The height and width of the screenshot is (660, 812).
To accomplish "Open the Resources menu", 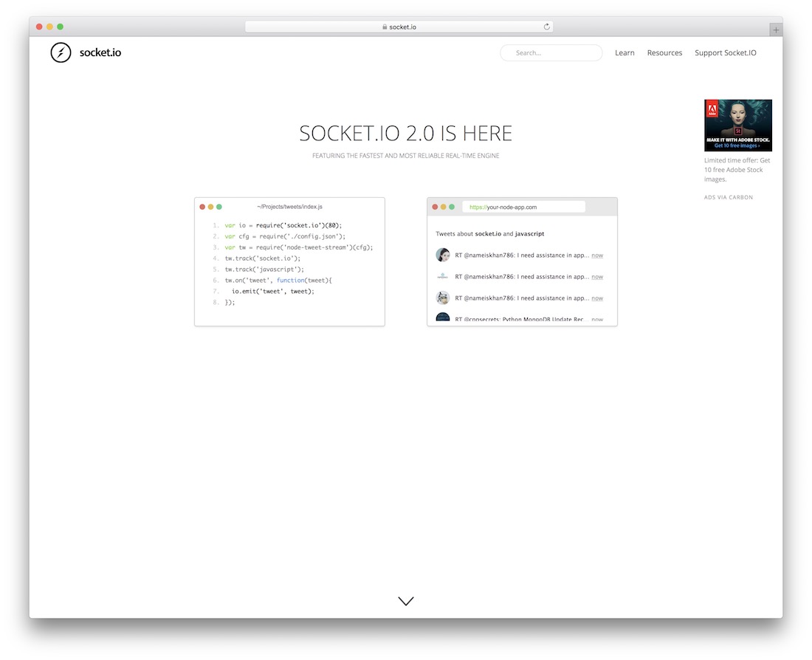I will point(664,53).
